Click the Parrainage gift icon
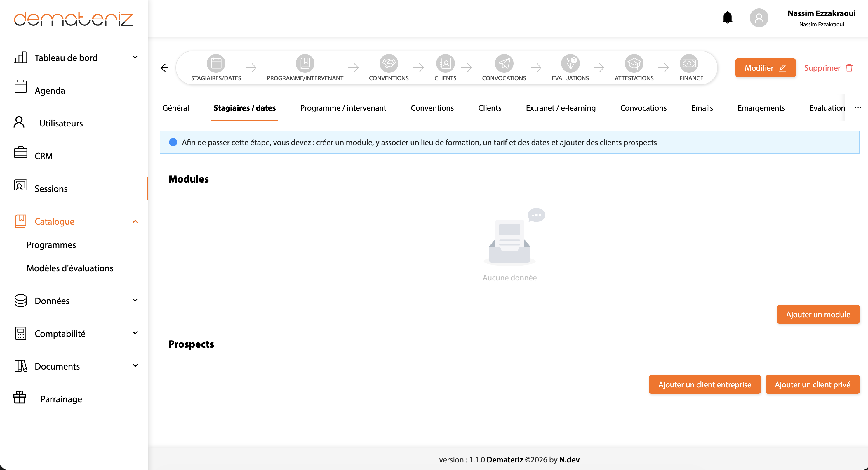868x470 pixels. [20, 397]
